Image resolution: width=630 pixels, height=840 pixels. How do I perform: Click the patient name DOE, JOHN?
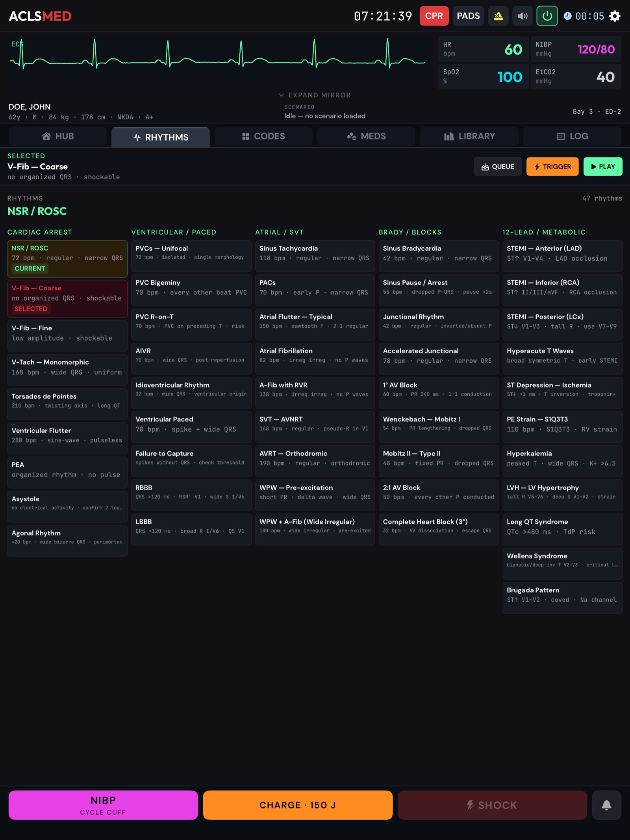pyautogui.click(x=30, y=107)
